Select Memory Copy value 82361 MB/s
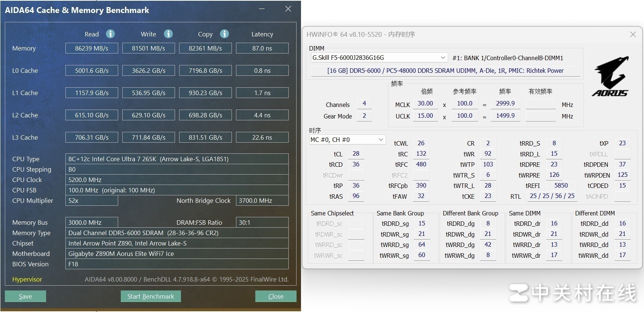The width and height of the screenshot is (644, 312). click(x=206, y=48)
